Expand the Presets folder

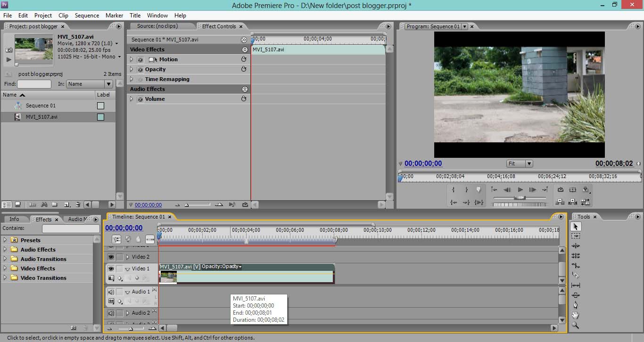pos(5,240)
